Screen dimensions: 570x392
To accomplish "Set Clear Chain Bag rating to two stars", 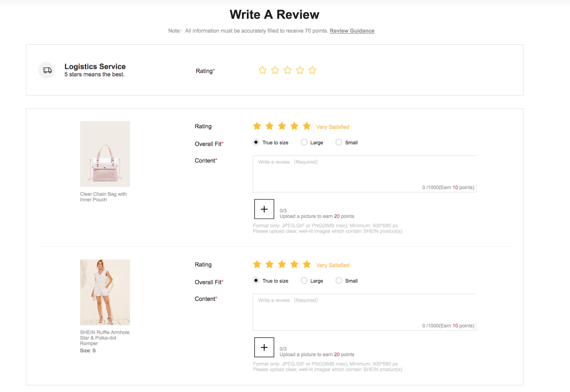I will 269,126.
